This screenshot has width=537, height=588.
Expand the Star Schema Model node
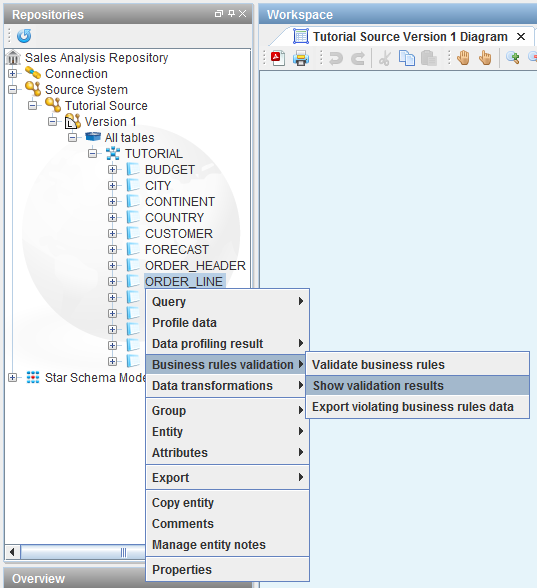[x=12, y=378]
